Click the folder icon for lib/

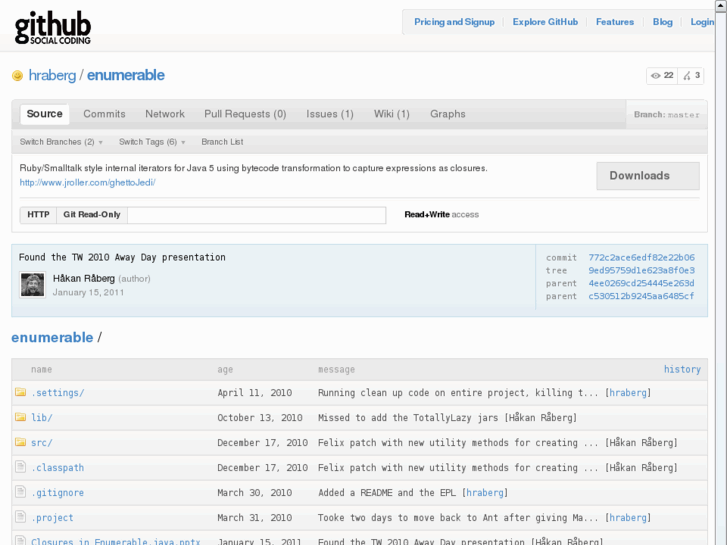click(20, 417)
